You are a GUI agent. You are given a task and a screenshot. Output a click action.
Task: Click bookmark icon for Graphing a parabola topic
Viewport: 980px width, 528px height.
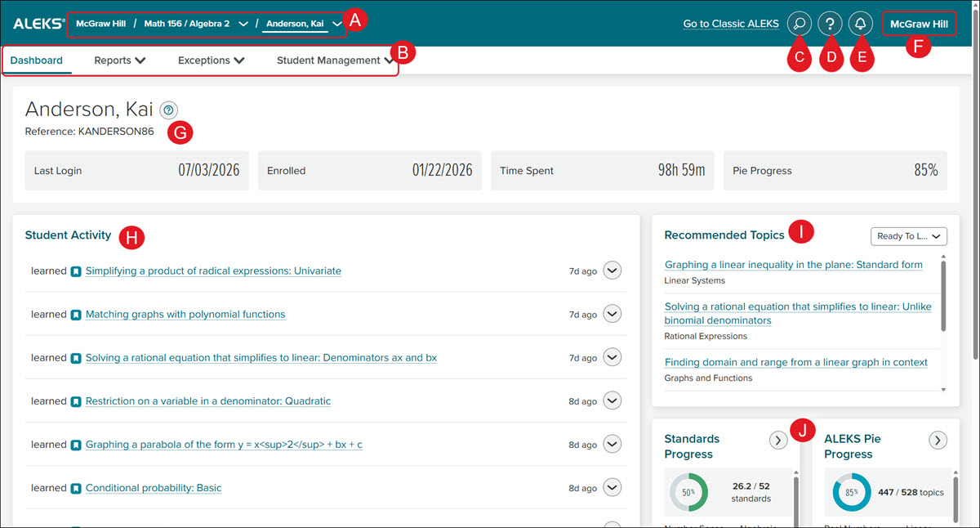click(x=75, y=445)
